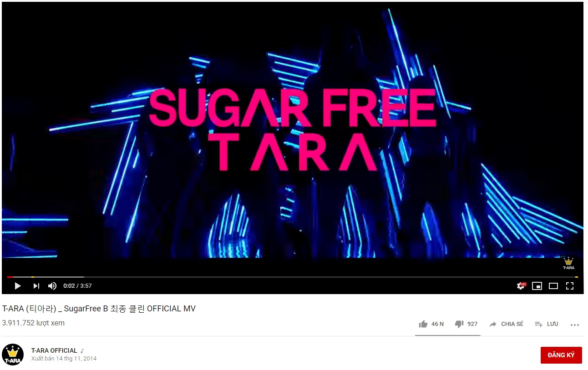Seek on the video progress bar

coord(292,277)
